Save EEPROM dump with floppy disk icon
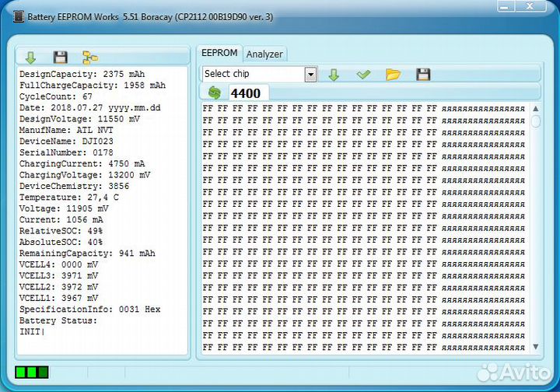560x392 pixels. pyautogui.click(x=423, y=75)
